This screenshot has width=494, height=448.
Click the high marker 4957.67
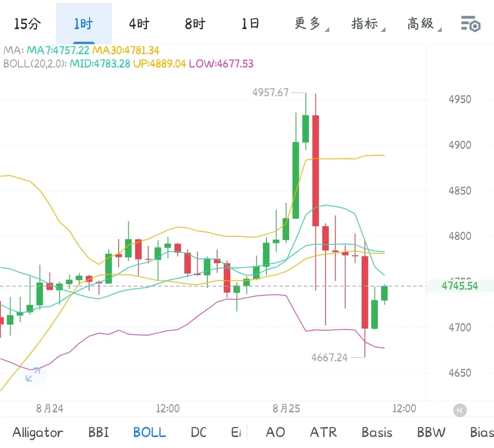pos(270,93)
